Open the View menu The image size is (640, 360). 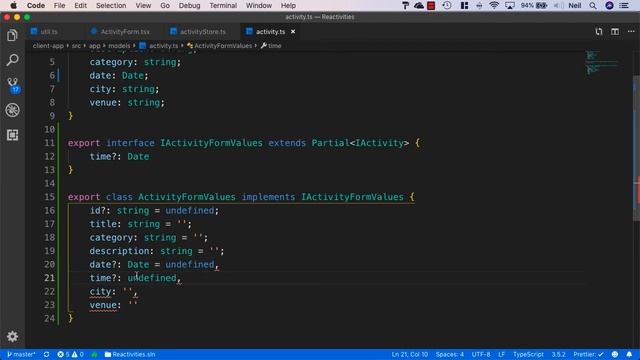tap(143, 6)
